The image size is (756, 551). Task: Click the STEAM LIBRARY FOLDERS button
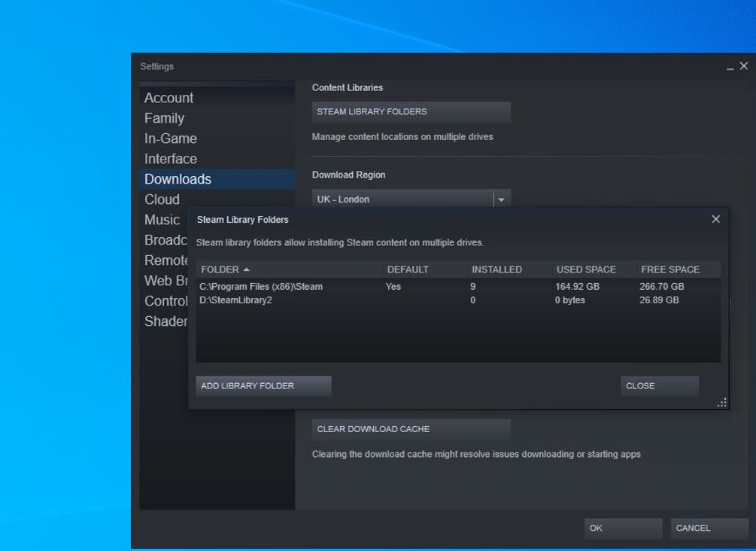pos(411,111)
